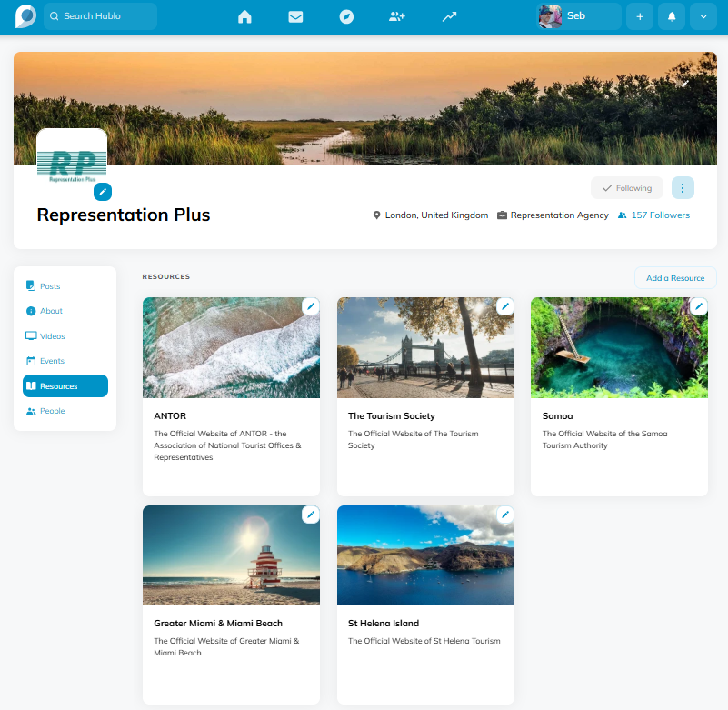Viewport: 728px width, 710px height.
Task: Click London, United Kingdom location text
Action: [436, 215]
